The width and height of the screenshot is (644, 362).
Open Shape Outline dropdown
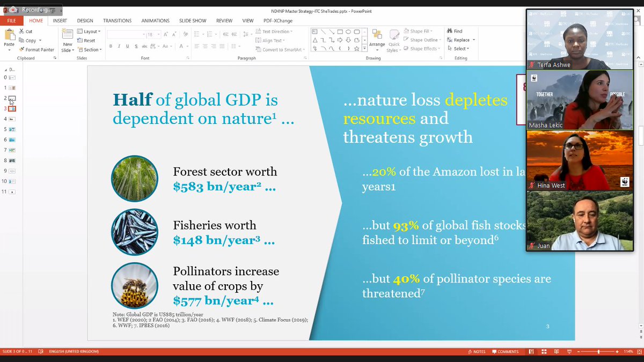[422, 40]
